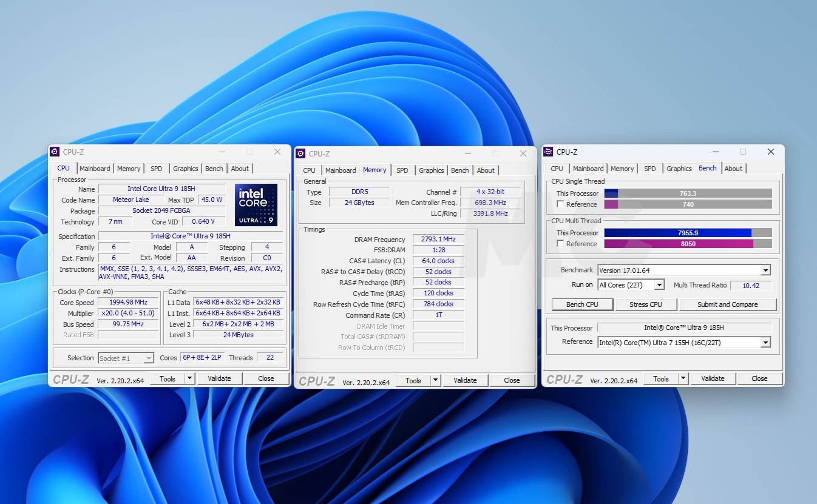Click the CPU-Z title icon in the CPU window
817x504 pixels.
tap(55, 152)
